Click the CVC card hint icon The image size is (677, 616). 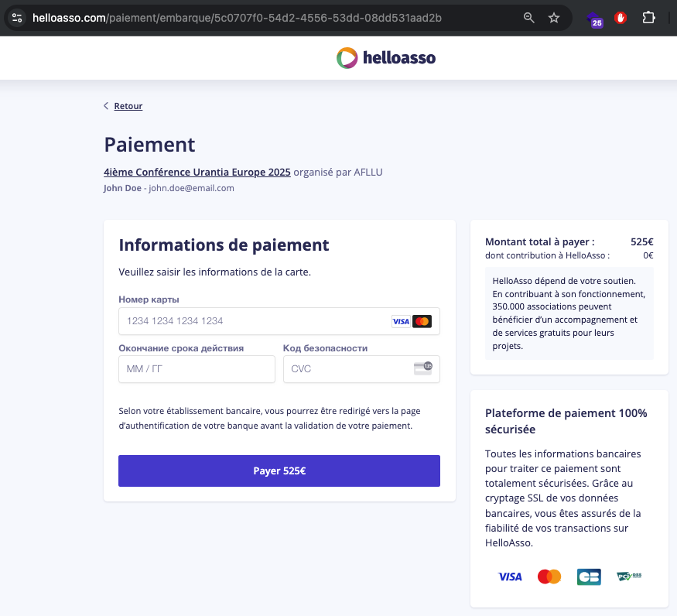[x=423, y=368]
